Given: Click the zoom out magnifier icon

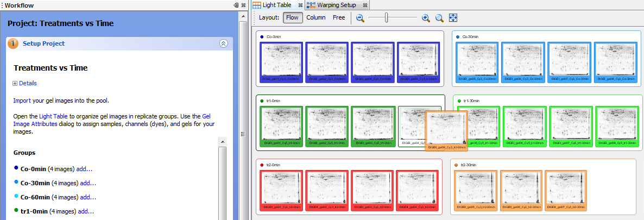Looking at the screenshot, I should (360, 18).
